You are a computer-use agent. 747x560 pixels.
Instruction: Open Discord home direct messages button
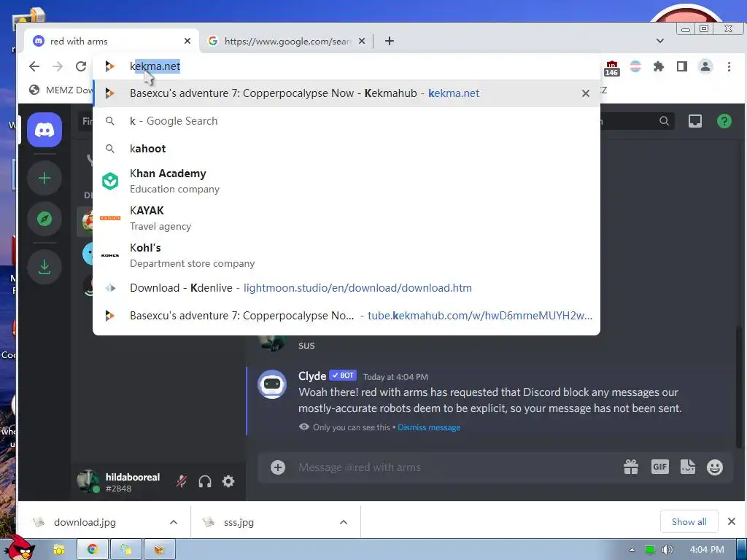click(x=44, y=130)
